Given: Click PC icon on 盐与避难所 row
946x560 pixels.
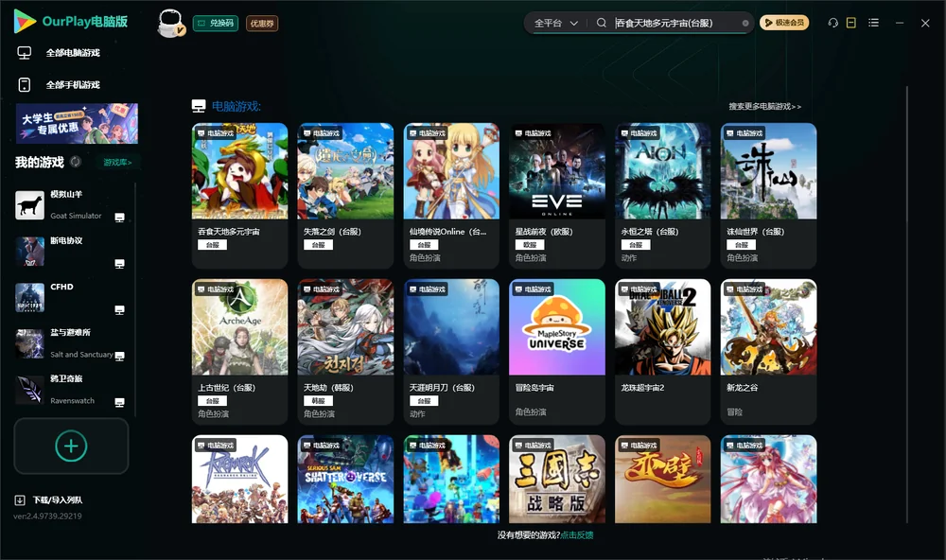Looking at the screenshot, I should click(x=119, y=356).
